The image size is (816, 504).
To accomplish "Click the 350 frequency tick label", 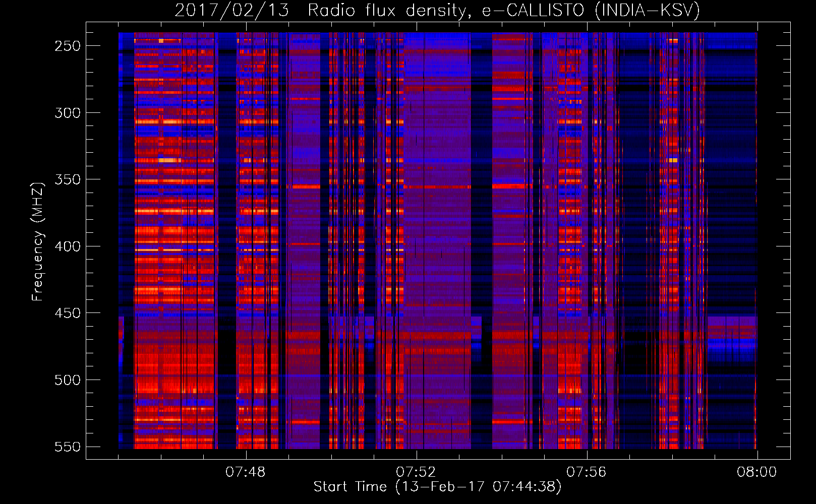I will tap(68, 179).
